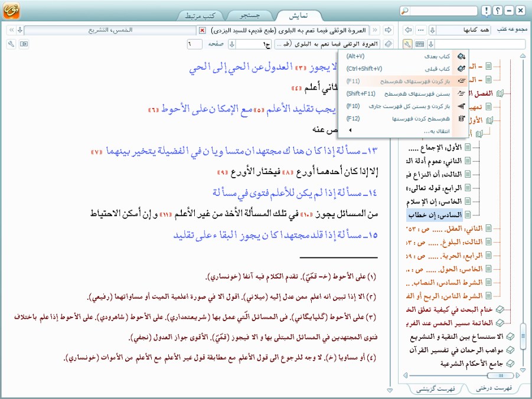Click footnote marker ٣ in the first heading
The width and height of the screenshot is (532, 399).
[x=301, y=68]
